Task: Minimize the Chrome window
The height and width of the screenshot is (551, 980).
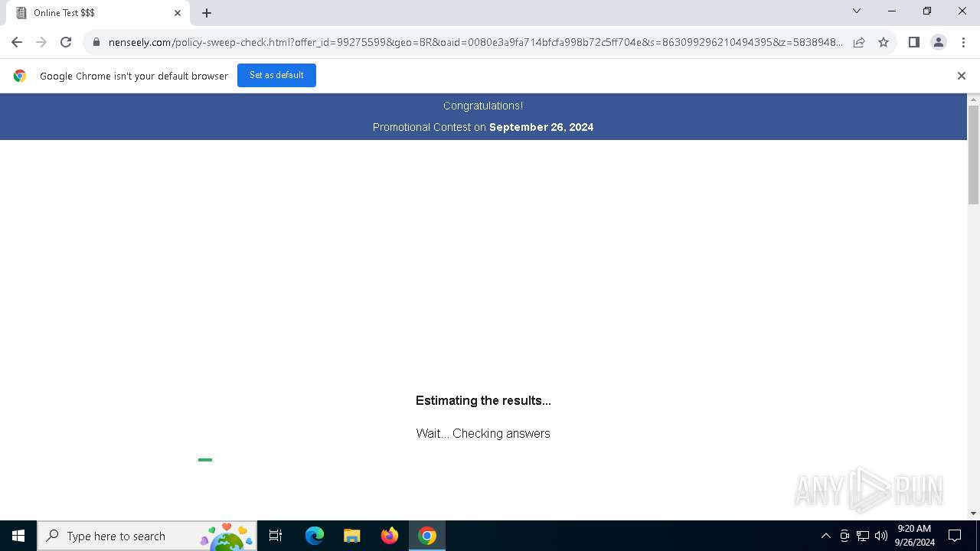Action: pos(892,11)
